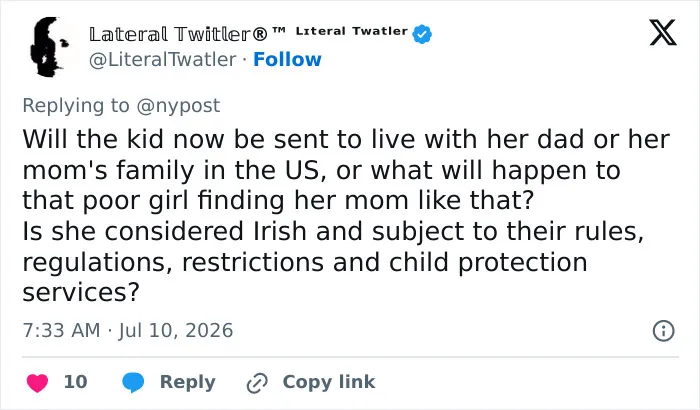The width and height of the screenshot is (700, 410).
Task: Click the X logo icon
Action: click(663, 32)
